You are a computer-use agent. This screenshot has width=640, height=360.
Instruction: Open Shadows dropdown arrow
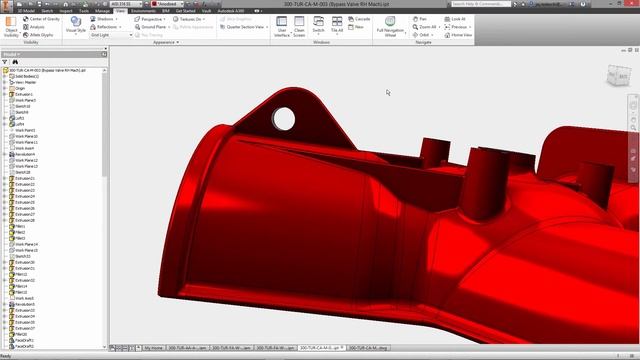point(116,19)
